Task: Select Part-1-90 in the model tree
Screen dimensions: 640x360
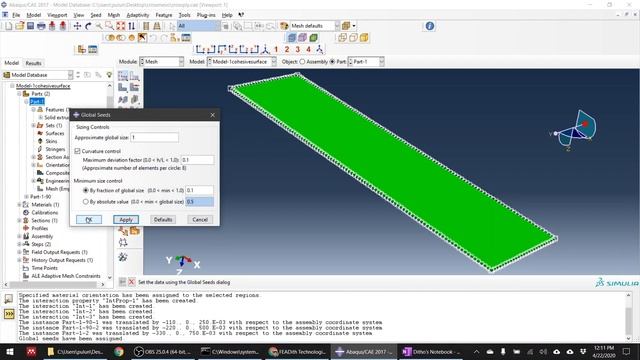Action: click(40, 197)
